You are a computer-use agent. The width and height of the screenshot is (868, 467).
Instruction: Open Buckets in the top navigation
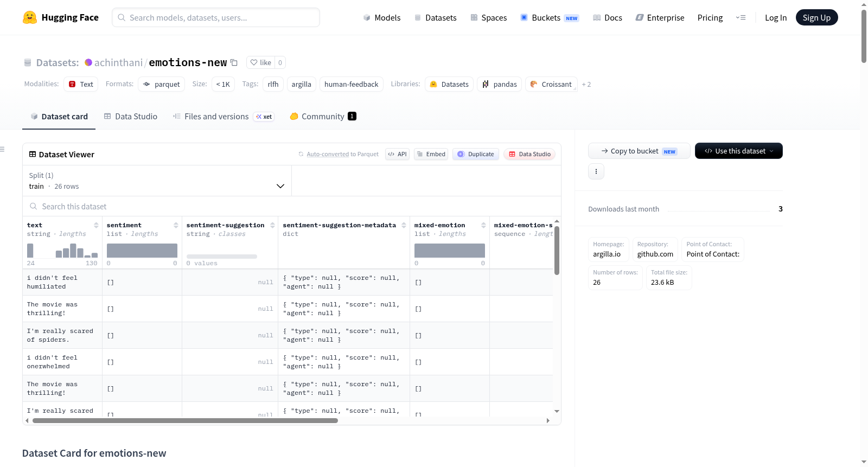pyautogui.click(x=550, y=17)
